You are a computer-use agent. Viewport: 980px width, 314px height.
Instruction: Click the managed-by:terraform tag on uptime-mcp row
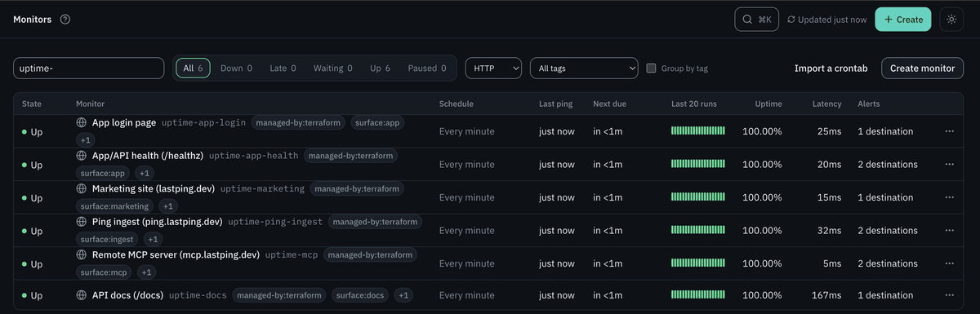370,255
